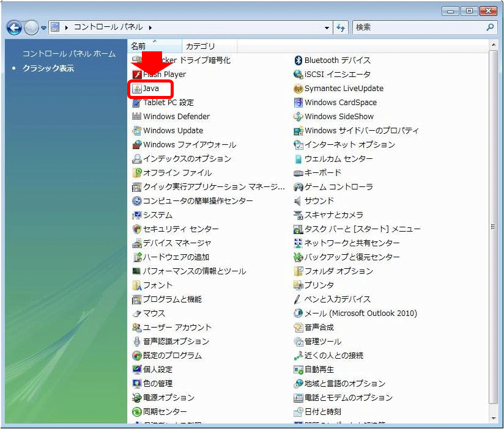Open the Symantec LiveUpdate icon
Viewport: 504px width, 429px height.
(x=298, y=89)
